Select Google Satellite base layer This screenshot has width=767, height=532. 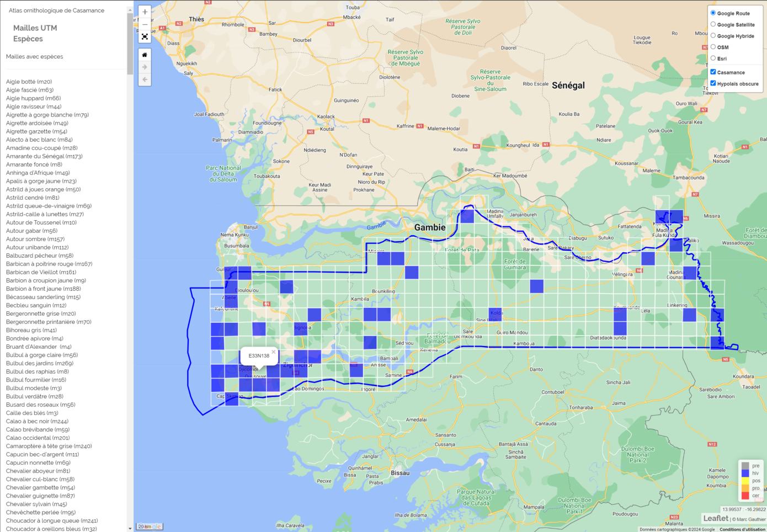pos(713,24)
